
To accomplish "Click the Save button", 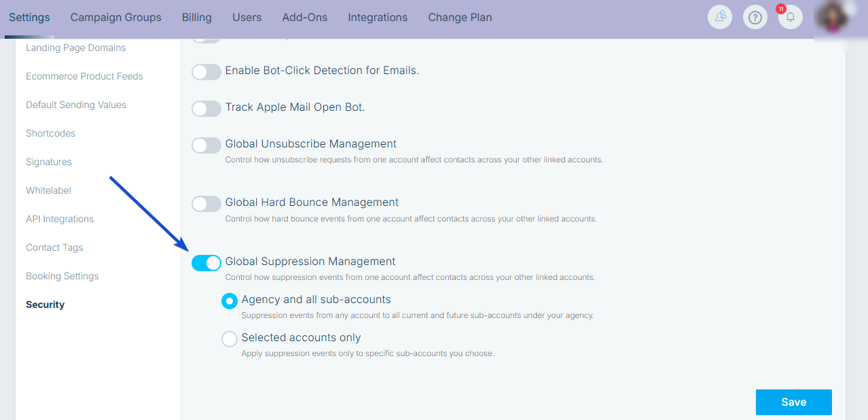I will tap(794, 402).
